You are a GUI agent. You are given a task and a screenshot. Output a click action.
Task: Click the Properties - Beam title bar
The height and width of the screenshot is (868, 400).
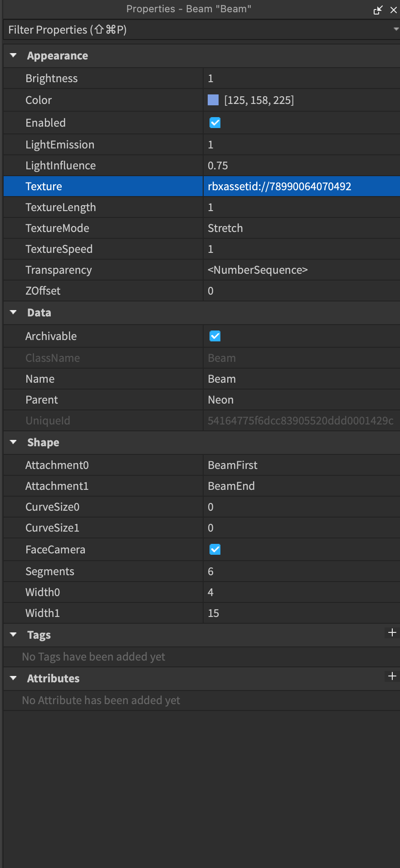189,9
